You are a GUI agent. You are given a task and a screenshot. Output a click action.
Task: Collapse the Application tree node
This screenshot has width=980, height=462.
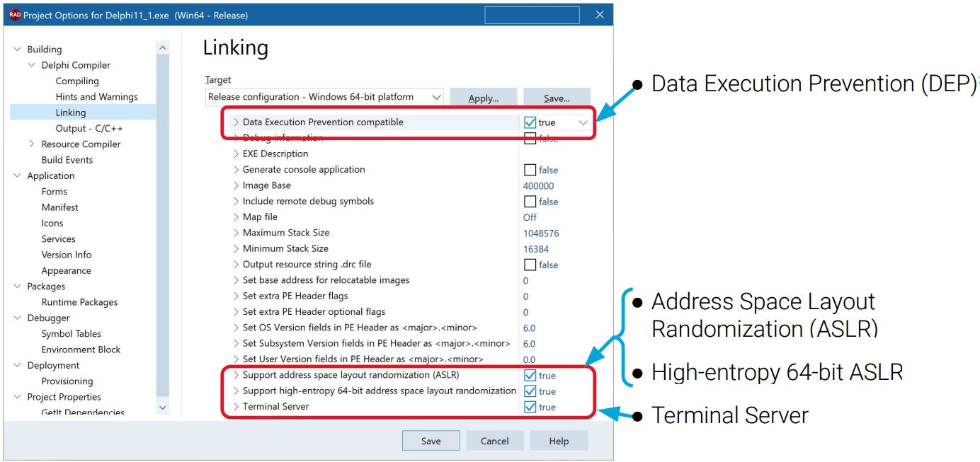pyautogui.click(x=18, y=175)
